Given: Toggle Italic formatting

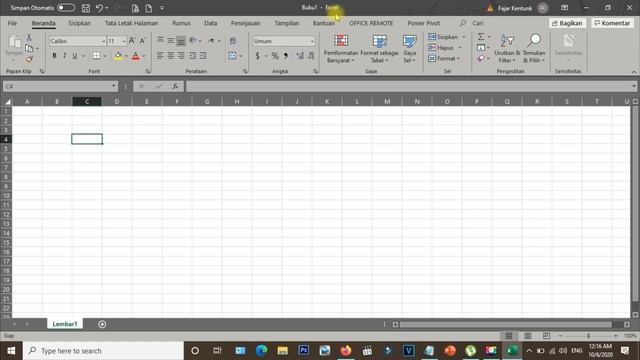Looking at the screenshot, I should coord(64,56).
